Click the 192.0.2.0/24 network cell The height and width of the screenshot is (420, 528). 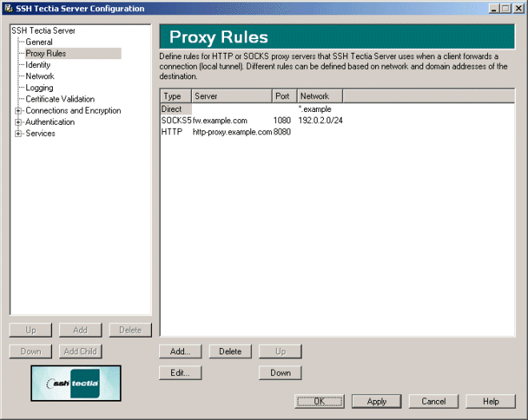tap(320, 121)
